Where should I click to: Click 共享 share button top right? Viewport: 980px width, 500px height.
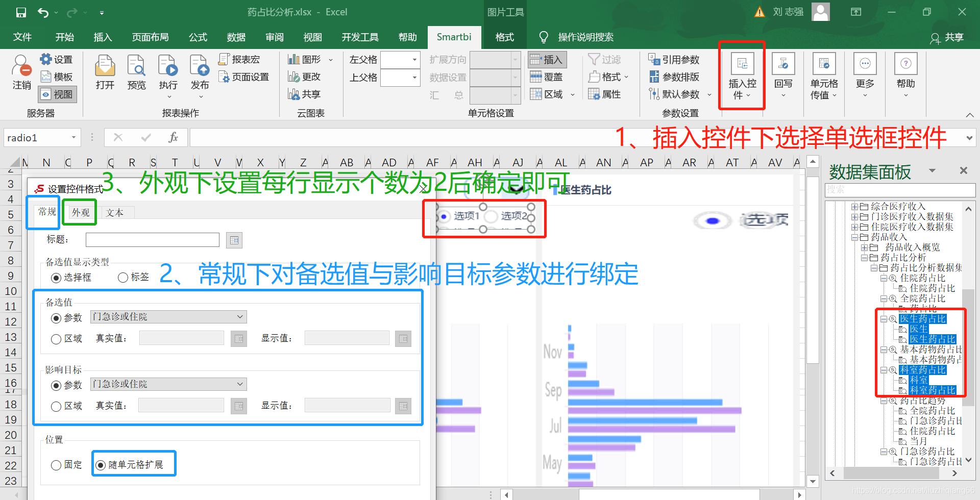pyautogui.click(x=947, y=38)
